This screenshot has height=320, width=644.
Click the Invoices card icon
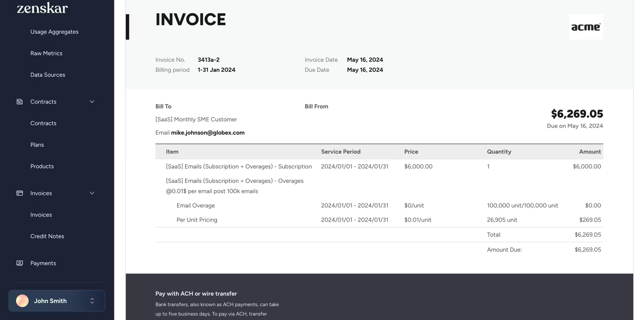[x=19, y=193]
